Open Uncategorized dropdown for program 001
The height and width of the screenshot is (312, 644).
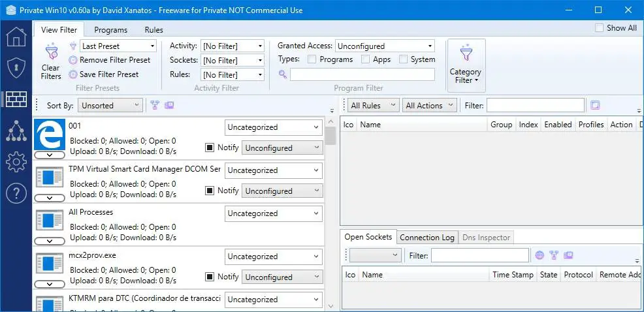click(x=274, y=127)
